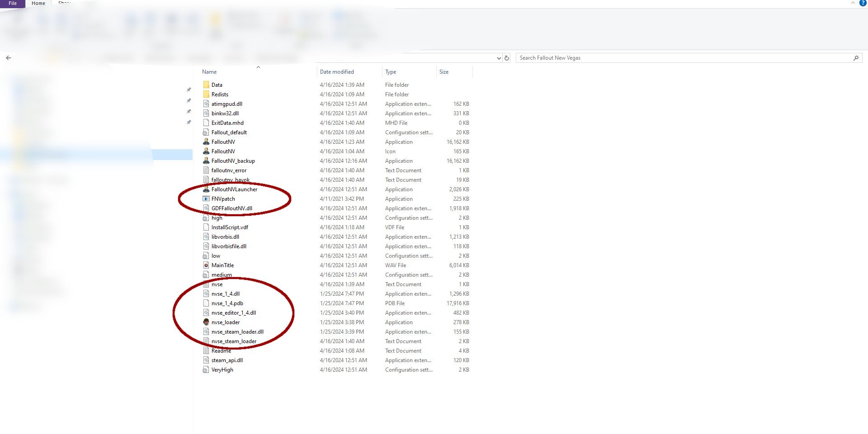Click the search magnifier icon

[x=856, y=58]
